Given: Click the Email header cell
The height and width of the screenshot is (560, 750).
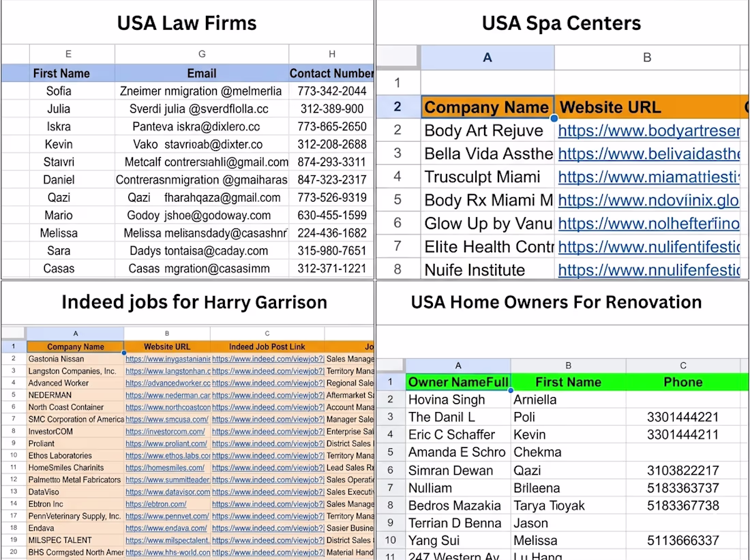Looking at the screenshot, I should 201,73.
